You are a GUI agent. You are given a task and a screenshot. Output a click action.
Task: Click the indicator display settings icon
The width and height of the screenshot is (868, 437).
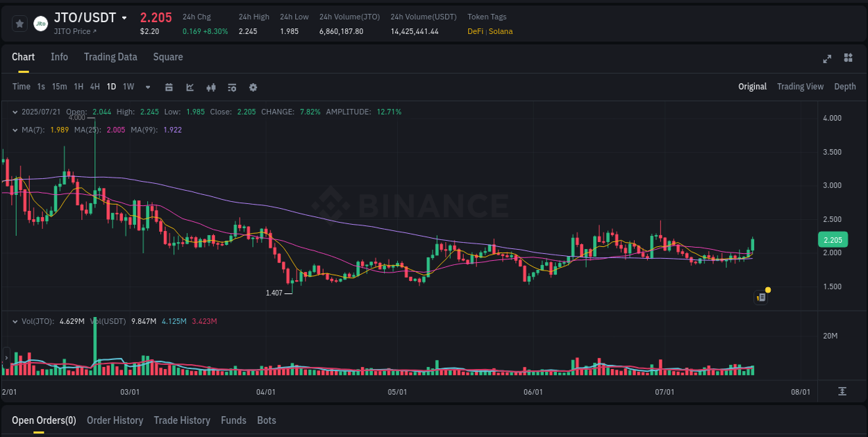click(x=231, y=87)
